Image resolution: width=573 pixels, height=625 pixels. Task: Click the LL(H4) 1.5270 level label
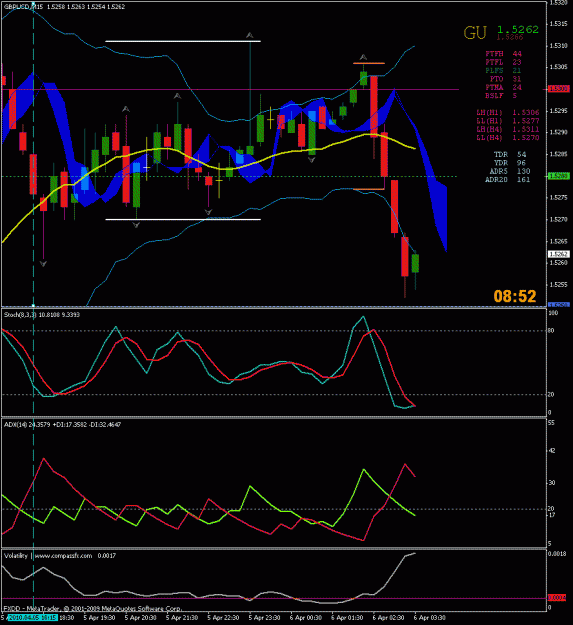[x=508, y=138]
